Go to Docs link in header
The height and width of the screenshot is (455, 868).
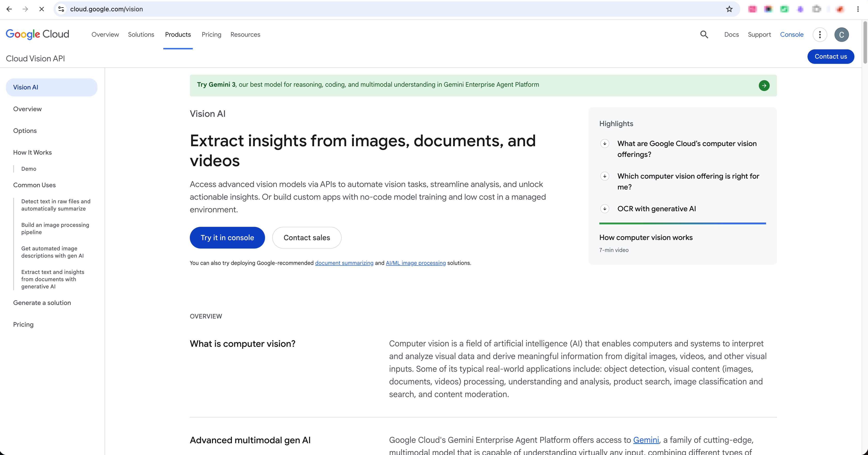(x=731, y=34)
